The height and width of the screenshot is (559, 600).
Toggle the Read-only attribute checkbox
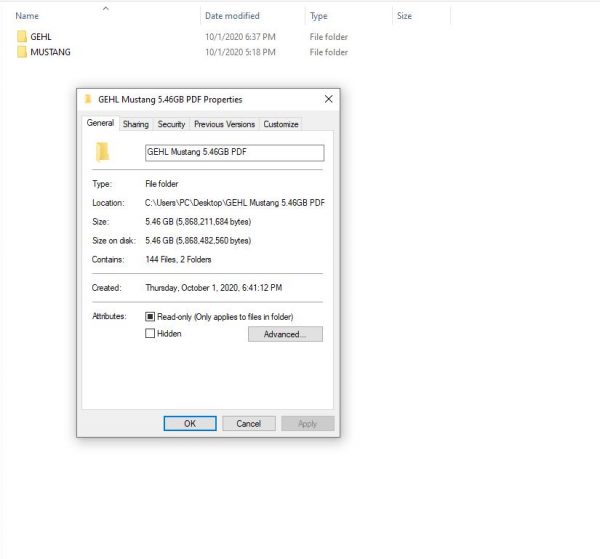click(x=150, y=316)
